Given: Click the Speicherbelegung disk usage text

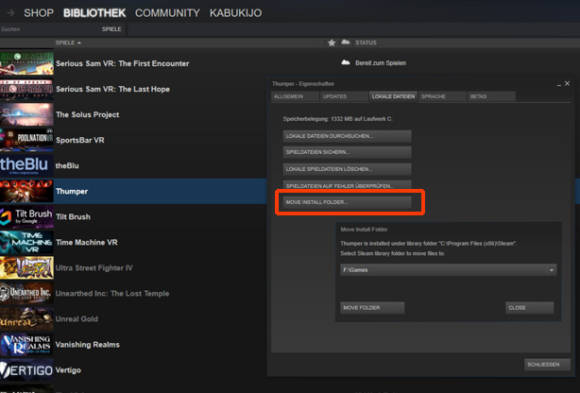Looking at the screenshot, I should [337, 119].
